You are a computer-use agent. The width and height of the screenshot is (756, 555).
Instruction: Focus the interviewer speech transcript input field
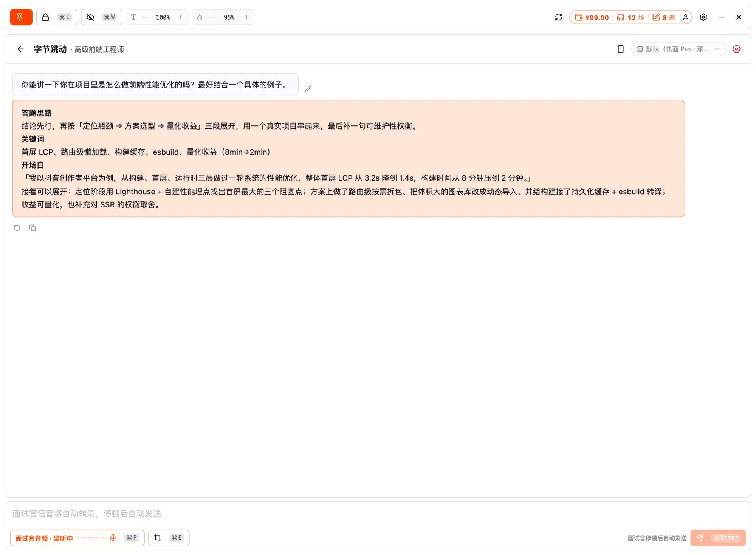click(378, 514)
